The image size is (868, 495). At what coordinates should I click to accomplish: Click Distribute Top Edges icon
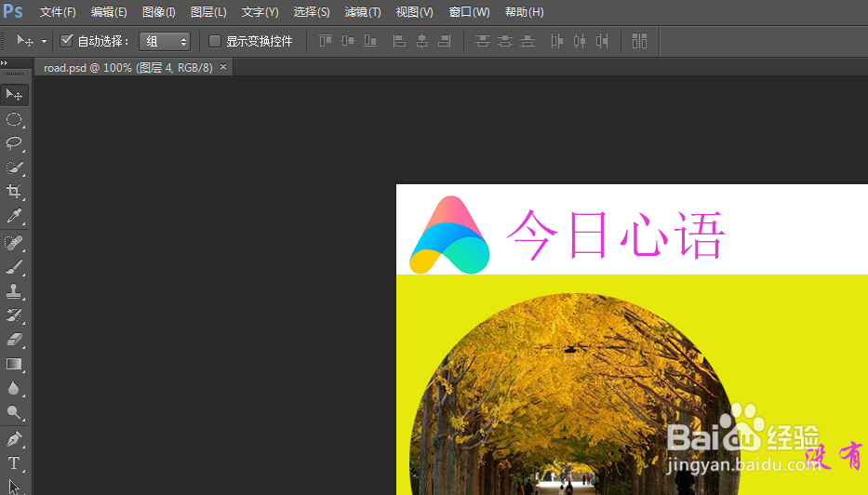[x=483, y=41]
